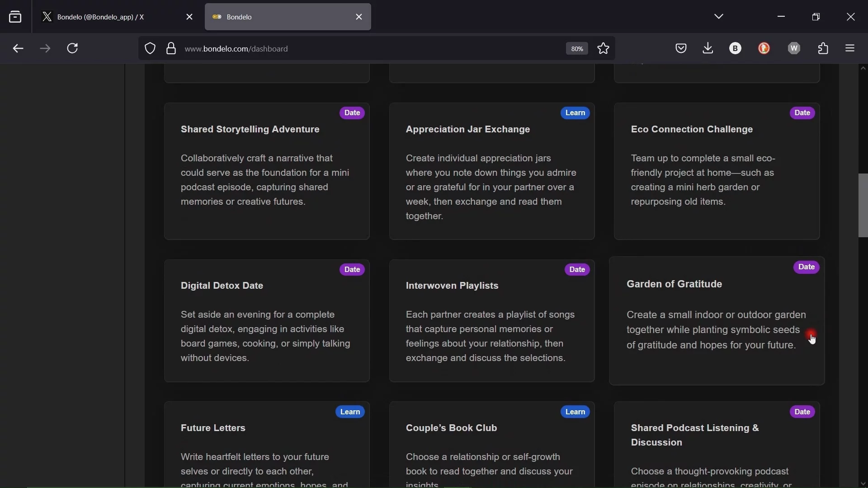Open the Shared Storytelling Adventure card

tap(267, 171)
